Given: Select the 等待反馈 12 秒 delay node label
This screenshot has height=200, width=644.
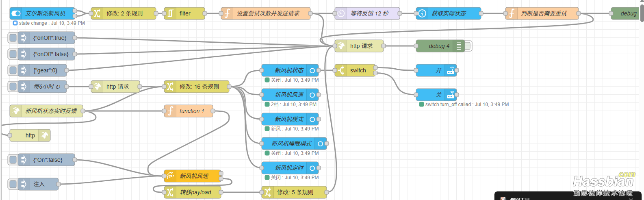Looking at the screenshot, I should pos(369,13).
